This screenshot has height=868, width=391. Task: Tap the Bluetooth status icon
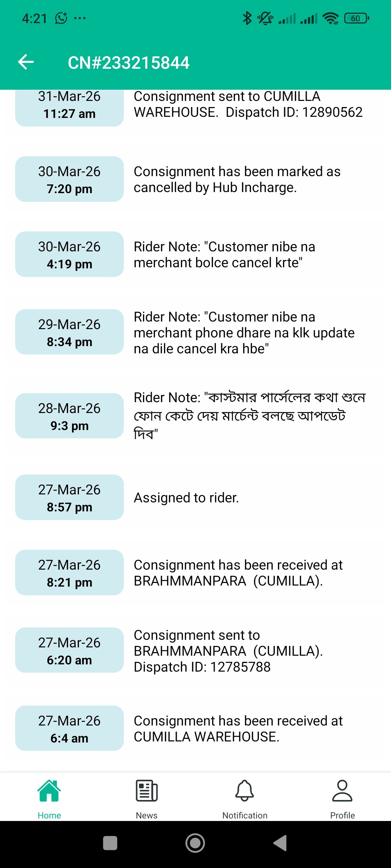(x=247, y=18)
